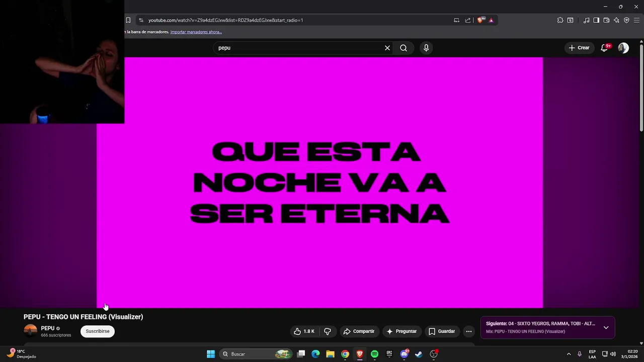Image resolution: width=644 pixels, height=362 pixels.
Task: Open Brave Wallet icon
Action: tap(606, 20)
